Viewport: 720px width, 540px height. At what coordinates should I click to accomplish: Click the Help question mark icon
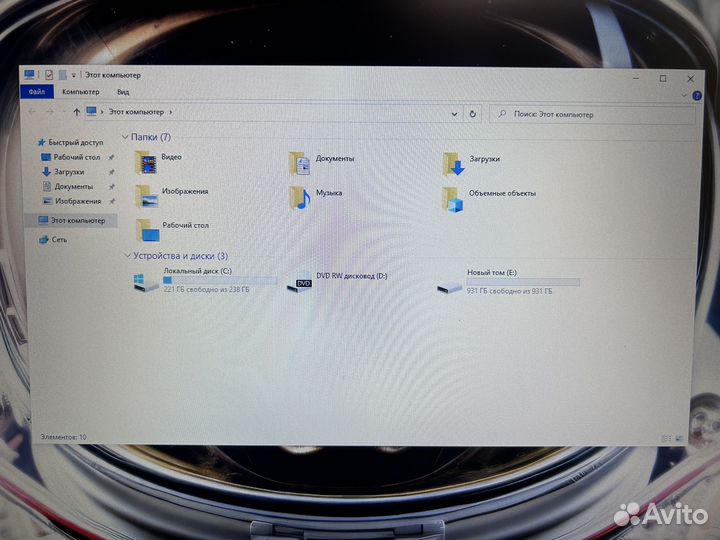[x=697, y=96]
